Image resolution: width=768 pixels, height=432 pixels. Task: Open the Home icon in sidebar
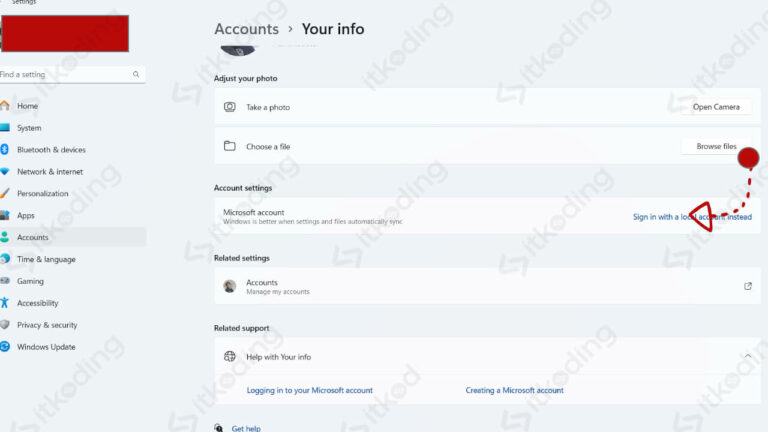[5, 105]
